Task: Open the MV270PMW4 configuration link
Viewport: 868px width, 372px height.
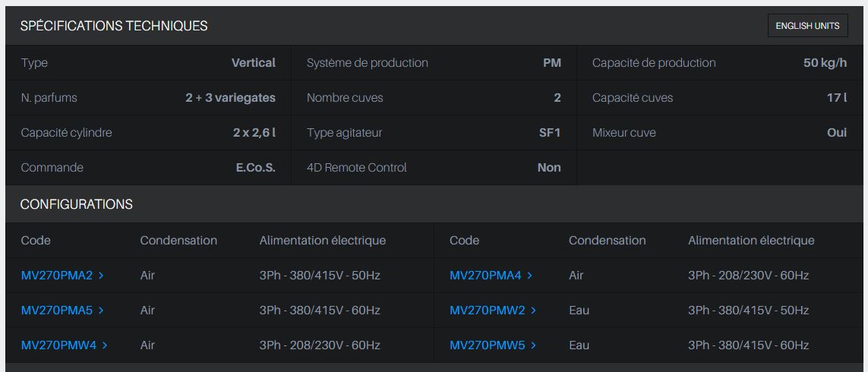Action: pos(58,345)
